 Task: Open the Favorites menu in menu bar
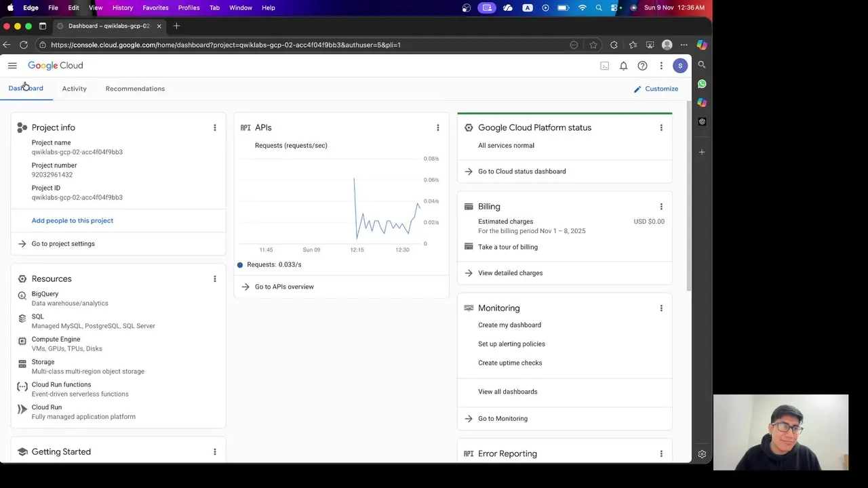point(155,7)
